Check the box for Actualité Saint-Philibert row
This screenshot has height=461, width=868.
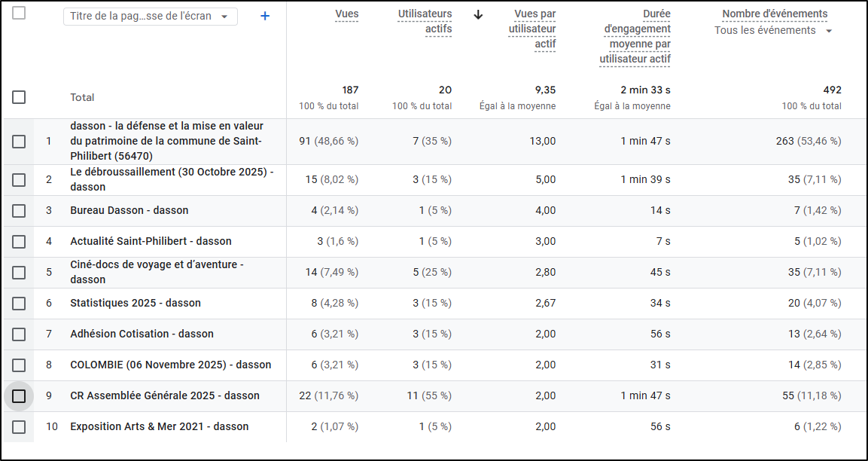coord(19,242)
